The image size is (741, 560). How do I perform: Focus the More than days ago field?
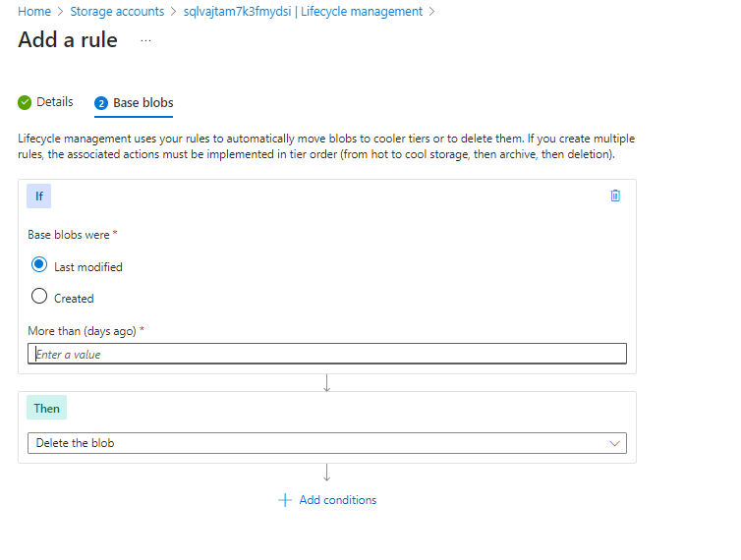point(327,354)
